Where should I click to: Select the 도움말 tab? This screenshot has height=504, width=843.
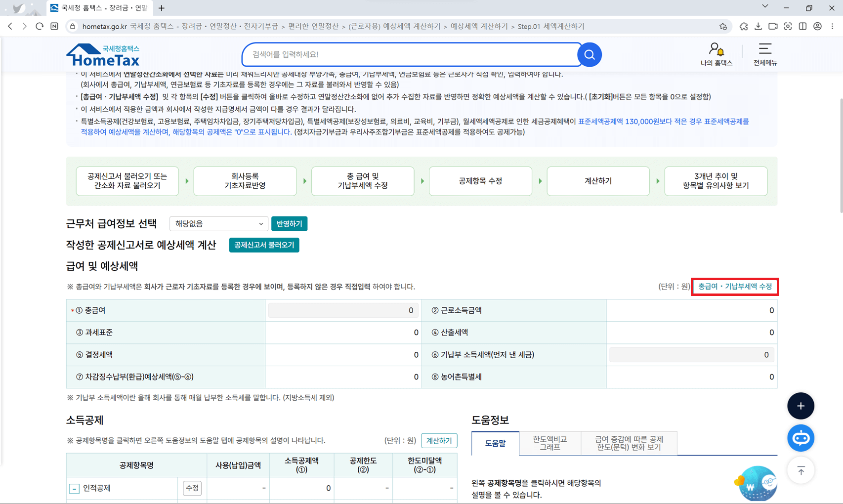(x=495, y=443)
